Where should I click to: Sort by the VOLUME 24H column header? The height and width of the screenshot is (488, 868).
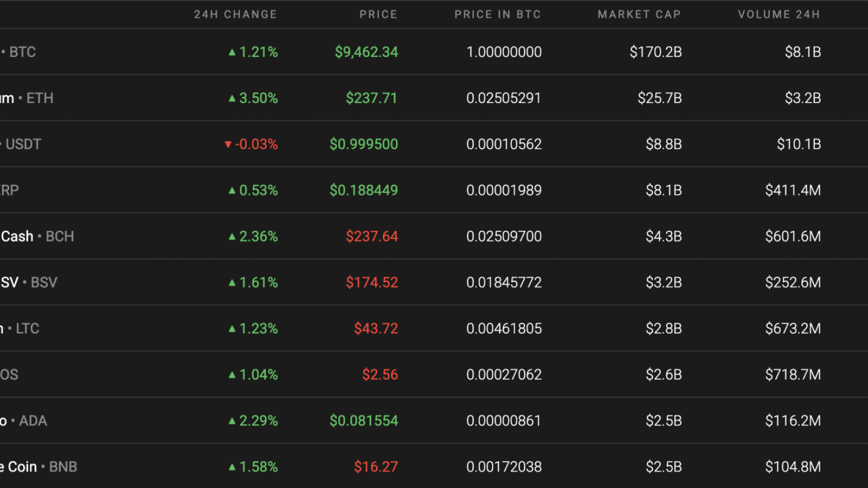779,15
